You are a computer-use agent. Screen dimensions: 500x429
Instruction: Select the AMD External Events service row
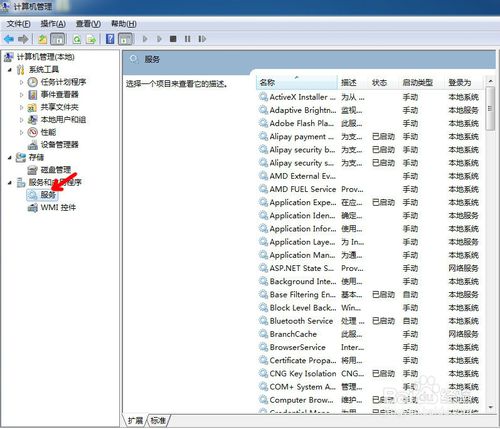pyautogui.click(x=369, y=176)
